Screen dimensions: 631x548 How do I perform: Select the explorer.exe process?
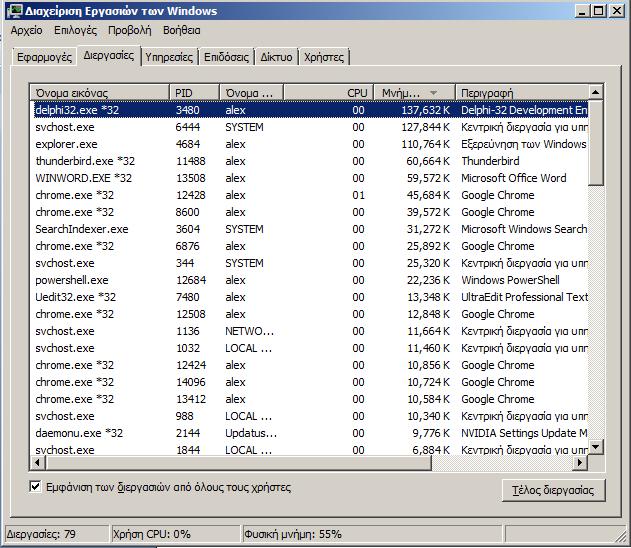click(x=310, y=144)
